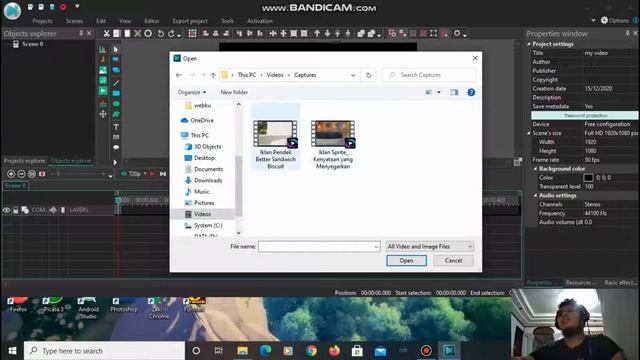Click the Undo arrow in the toolbar

click(161, 33)
